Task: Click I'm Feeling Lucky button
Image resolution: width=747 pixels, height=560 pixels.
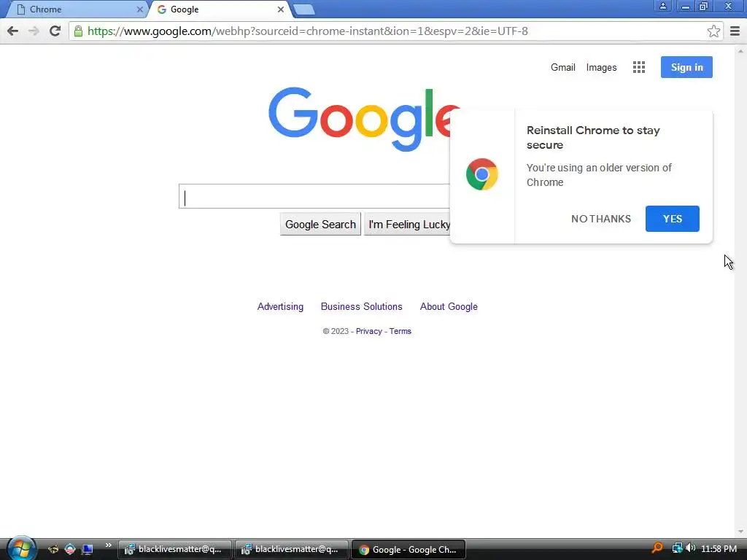Action: click(409, 225)
